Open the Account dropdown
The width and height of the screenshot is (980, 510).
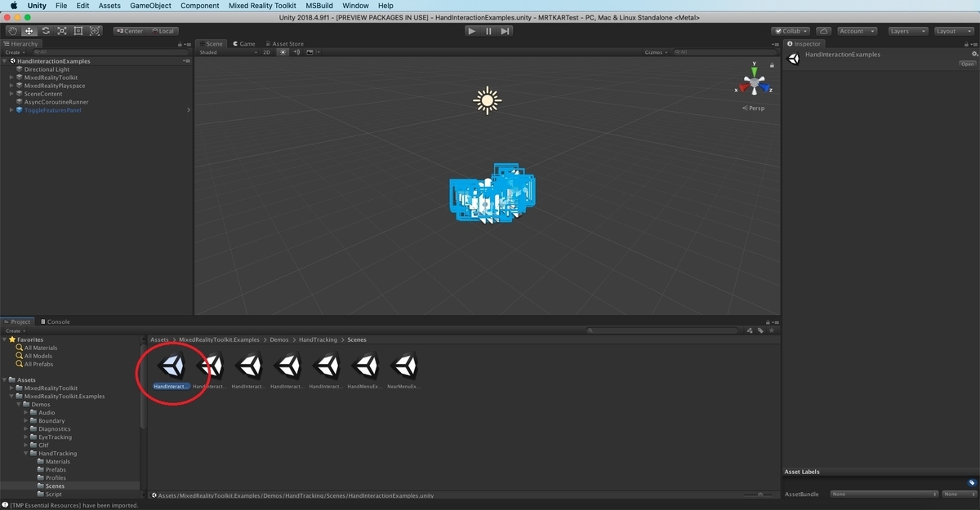coord(857,31)
